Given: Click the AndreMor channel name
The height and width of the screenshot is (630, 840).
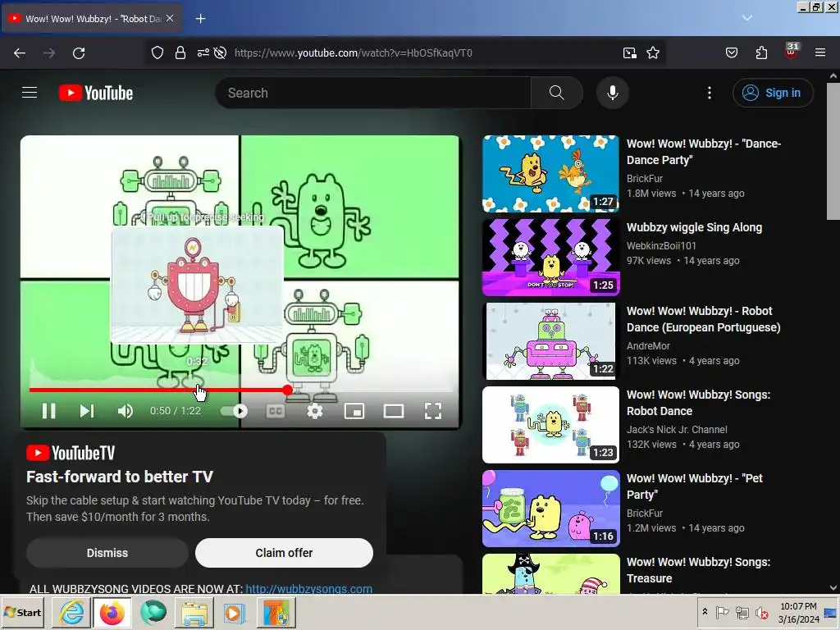Looking at the screenshot, I should click(x=648, y=346).
